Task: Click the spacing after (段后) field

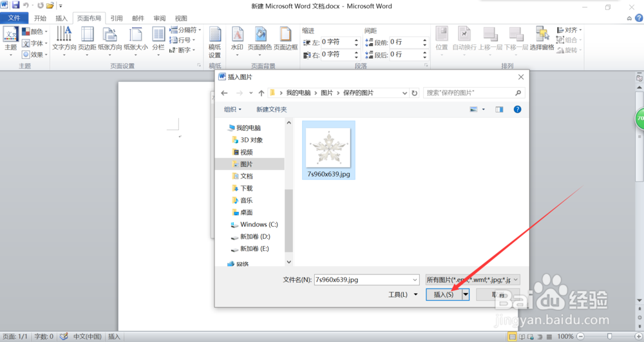Action: [x=405, y=54]
